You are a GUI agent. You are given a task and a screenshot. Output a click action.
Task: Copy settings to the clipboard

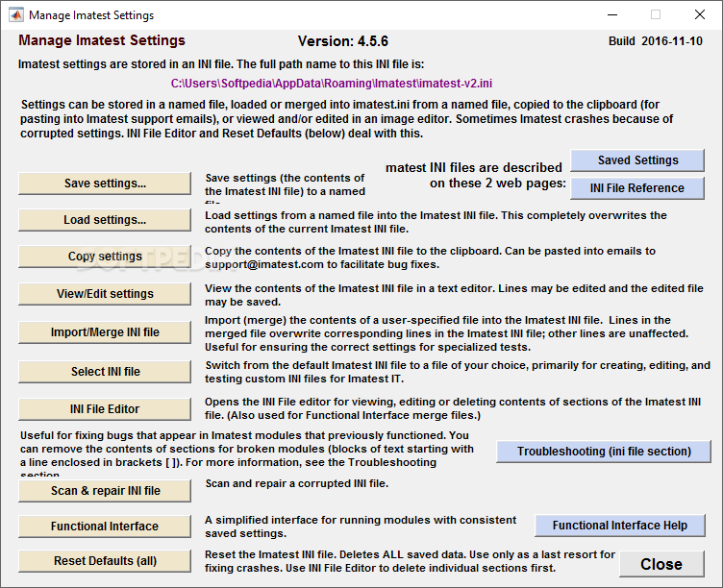[x=105, y=257]
